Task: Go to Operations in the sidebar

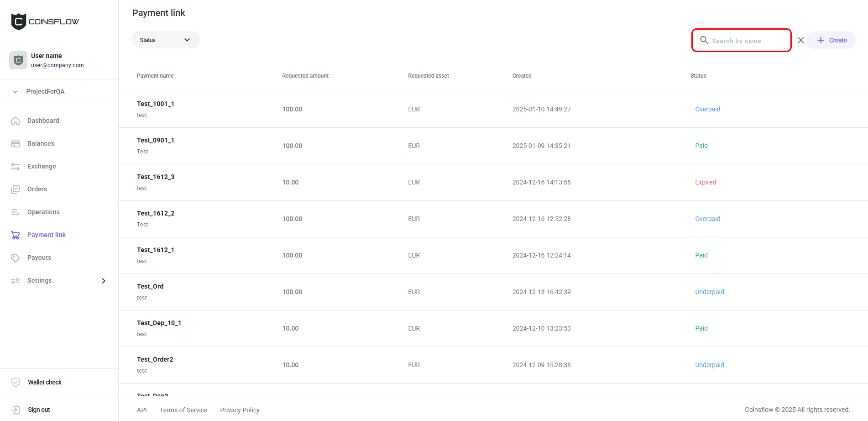Action: point(43,212)
